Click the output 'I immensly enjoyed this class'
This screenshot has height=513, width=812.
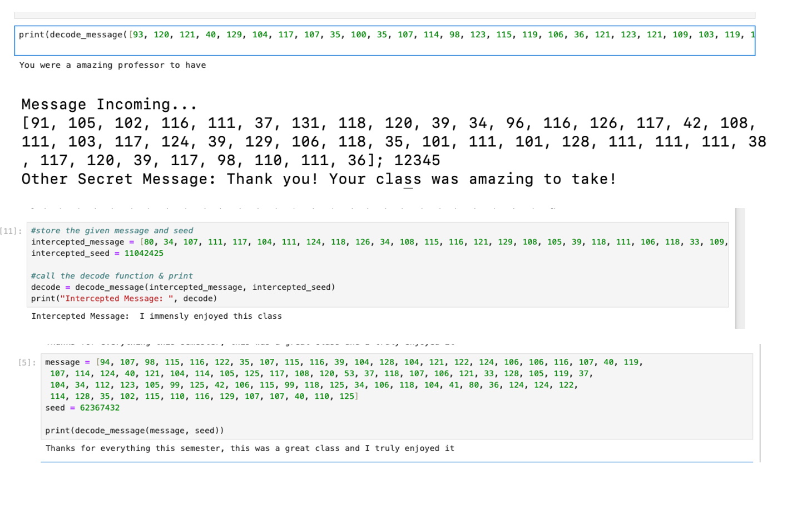(x=210, y=316)
